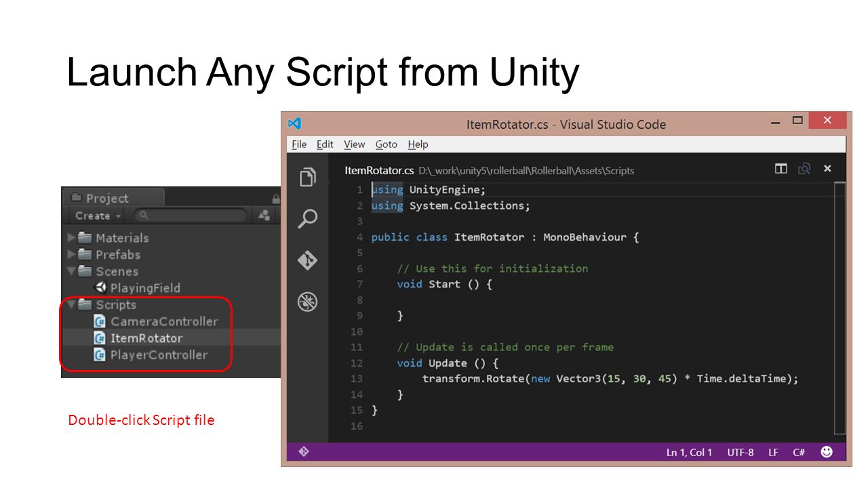Click the '// Use this for initialization' comment
Image resolution: width=868 pixels, height=488 pixels.
(x=492, y=268)
